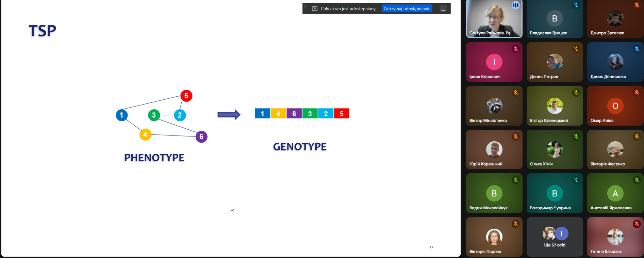Open the 'Ще 57 осіб' participants tile
Viewport: 644px width, 258px height.
555,237
